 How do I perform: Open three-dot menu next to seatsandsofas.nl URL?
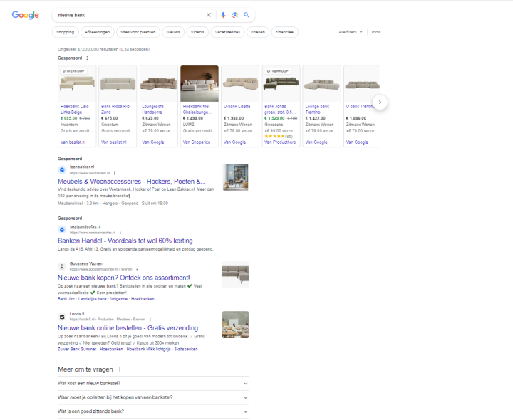[x=120, y=232]
